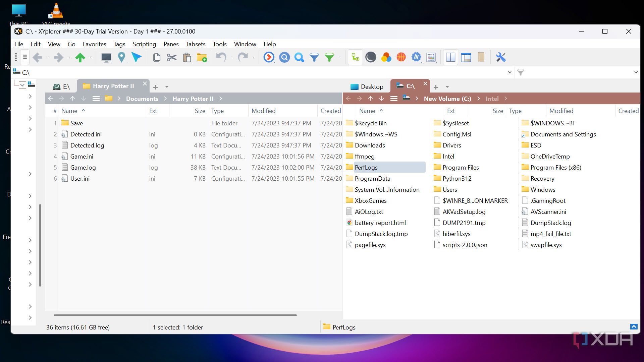This screenshot has height=362, width=644.
Task: Click the left pane horizontal scrollbar
Action: [x=175, y=315]
